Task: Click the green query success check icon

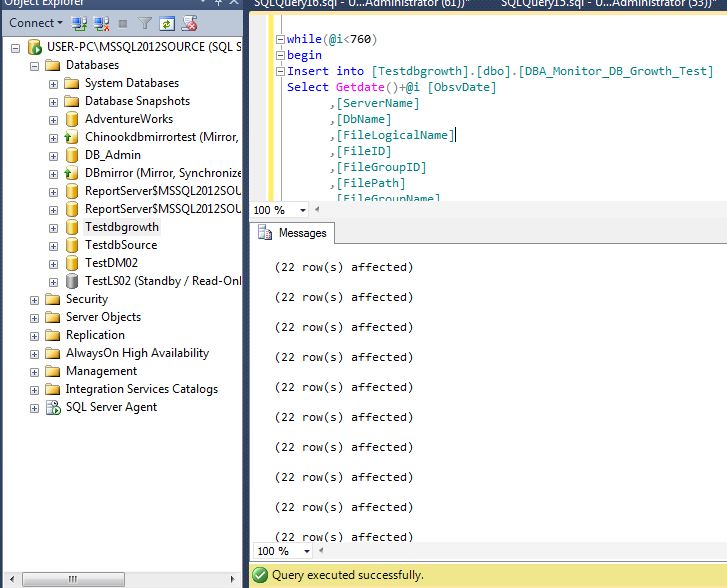Action: coord(260,575)
